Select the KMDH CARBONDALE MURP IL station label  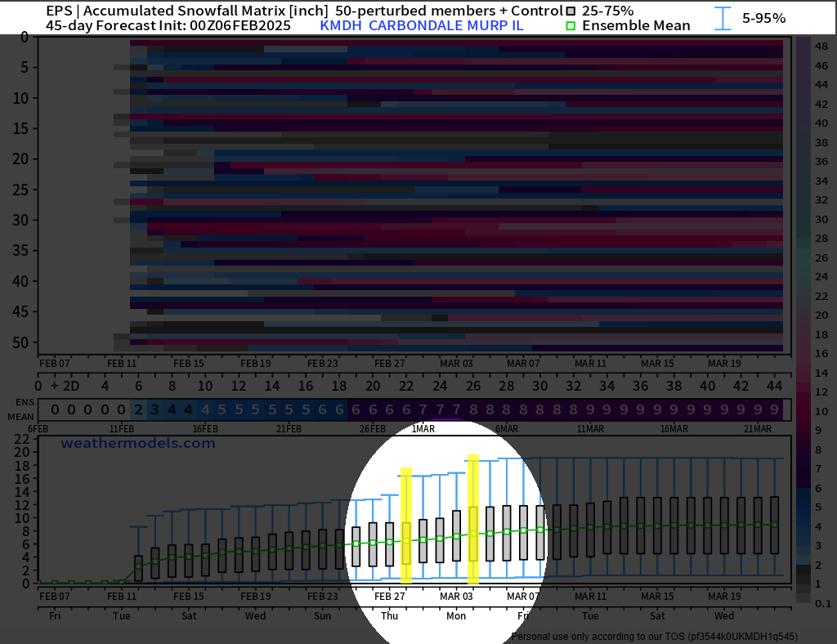[421, 25]
